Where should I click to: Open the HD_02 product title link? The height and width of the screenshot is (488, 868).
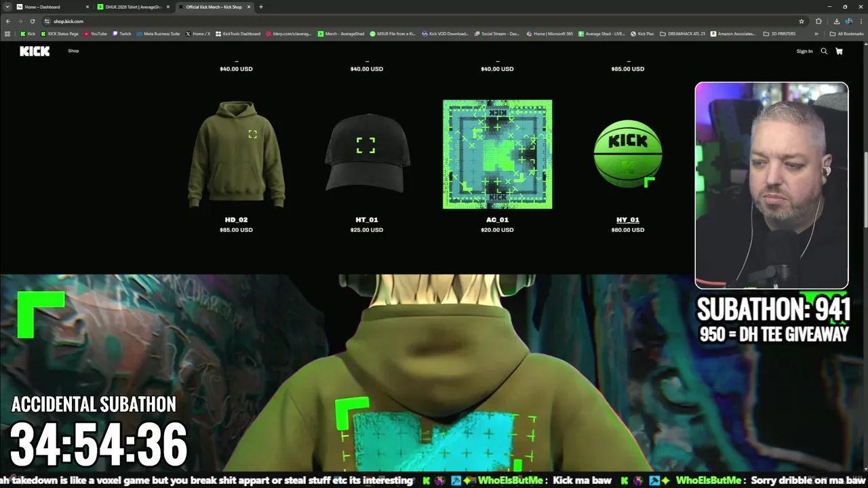tap(236, 220)
